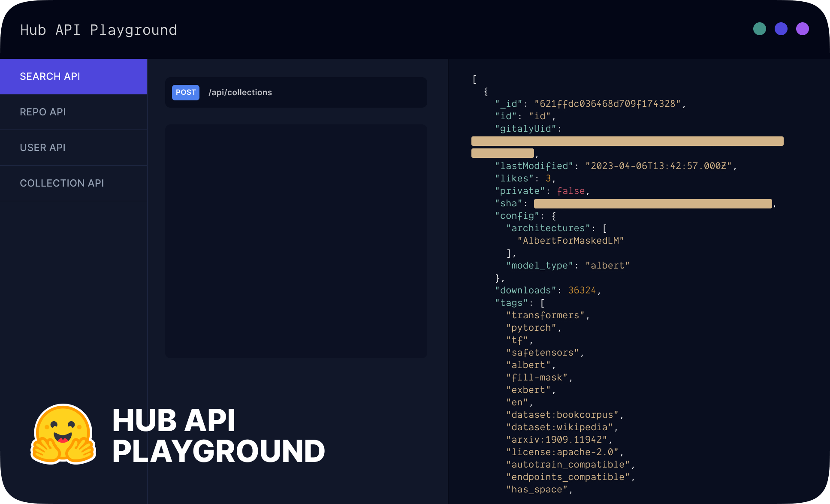Viewport: 830px width, 504px height.
Task: Click the purple window dot
Action: click(803, 29)
